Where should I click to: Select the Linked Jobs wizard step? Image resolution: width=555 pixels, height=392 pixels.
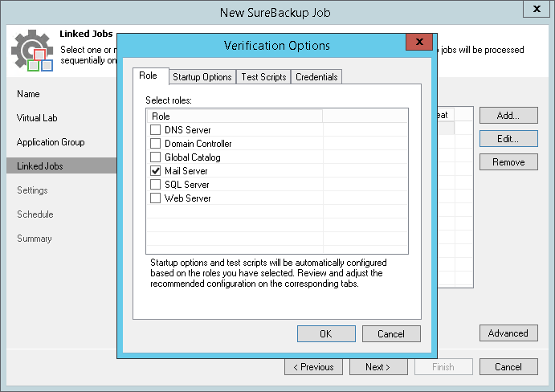pyautogui.click(x=61, y=165)
